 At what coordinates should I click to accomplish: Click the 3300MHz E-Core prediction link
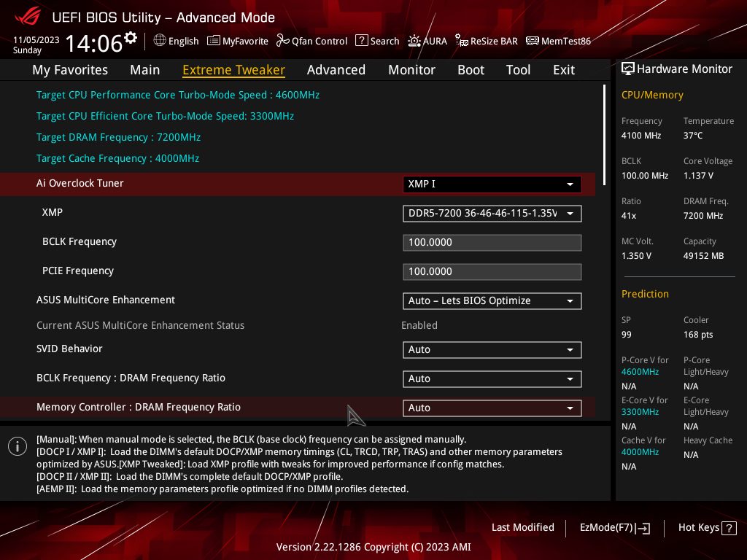coord(640,412)
